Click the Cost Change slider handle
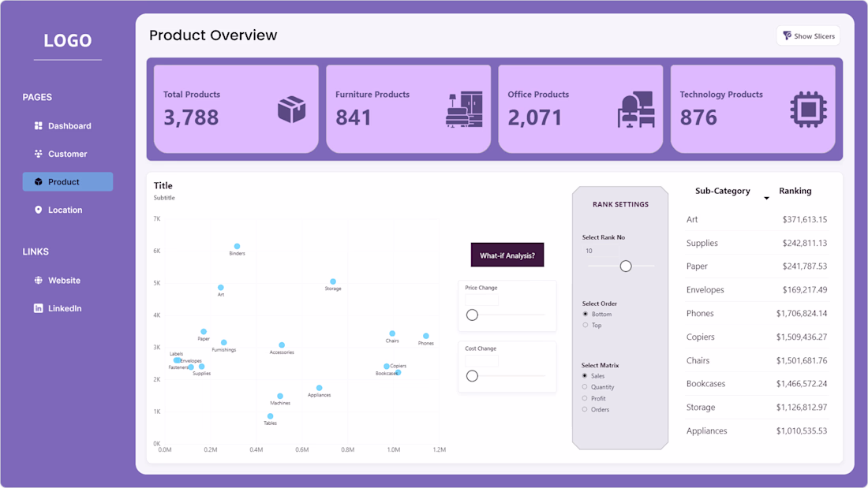Viewport: 868px width, 488px height. (x=472, y=376)
